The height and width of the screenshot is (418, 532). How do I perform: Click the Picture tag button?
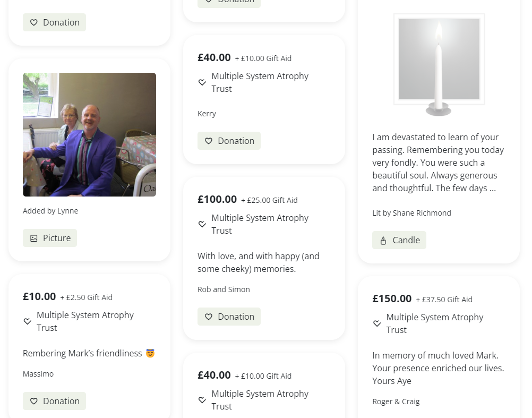50,238
